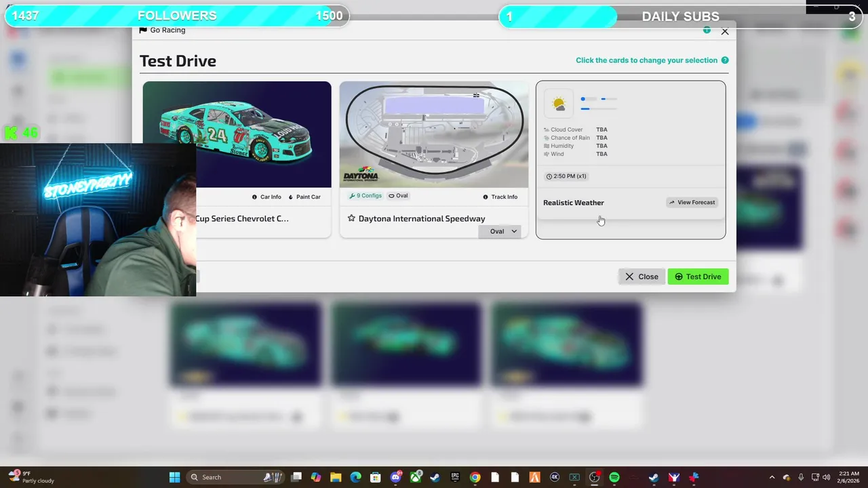
Task: Click the teal Chevrolet car thumbnail
Action: click(237, 134)
